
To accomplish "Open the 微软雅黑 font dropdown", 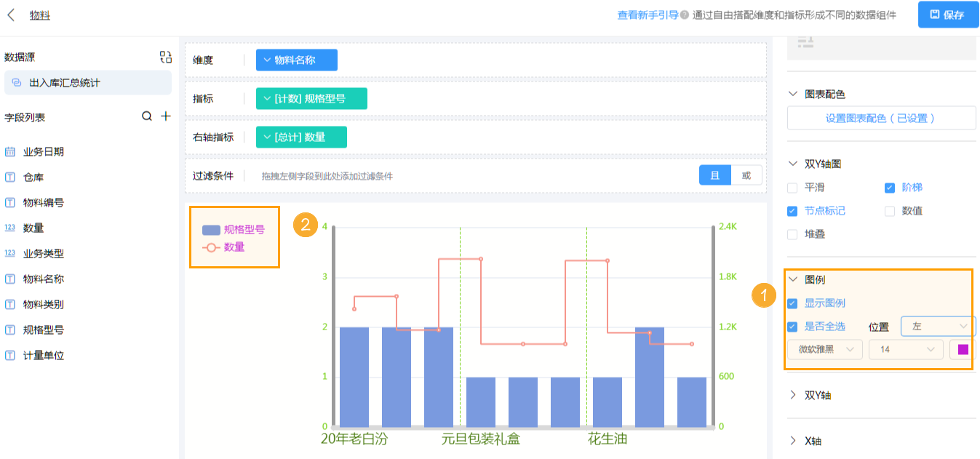I will 825,349.
